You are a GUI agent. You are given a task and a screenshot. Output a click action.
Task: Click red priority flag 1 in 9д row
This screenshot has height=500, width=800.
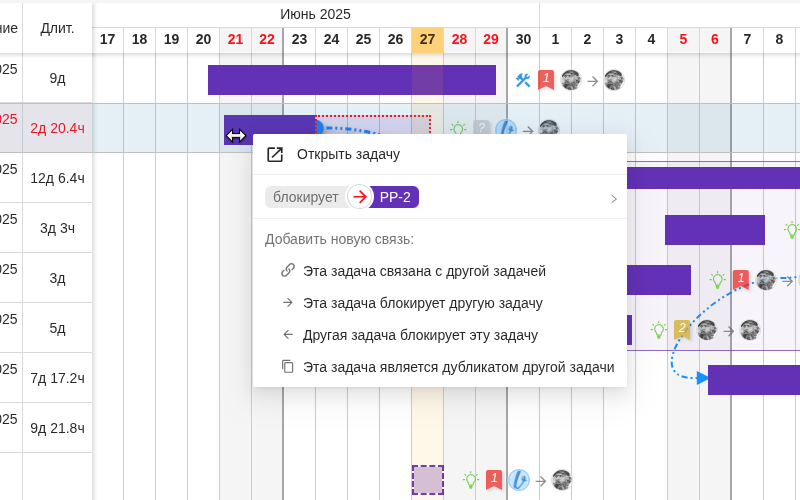pyautogui.click(x=546, y=80)
